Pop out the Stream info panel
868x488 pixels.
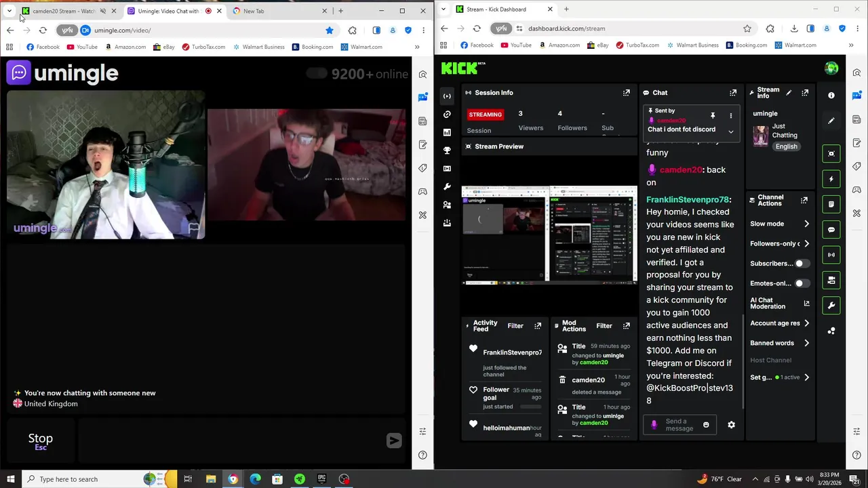tap(805, 93)
